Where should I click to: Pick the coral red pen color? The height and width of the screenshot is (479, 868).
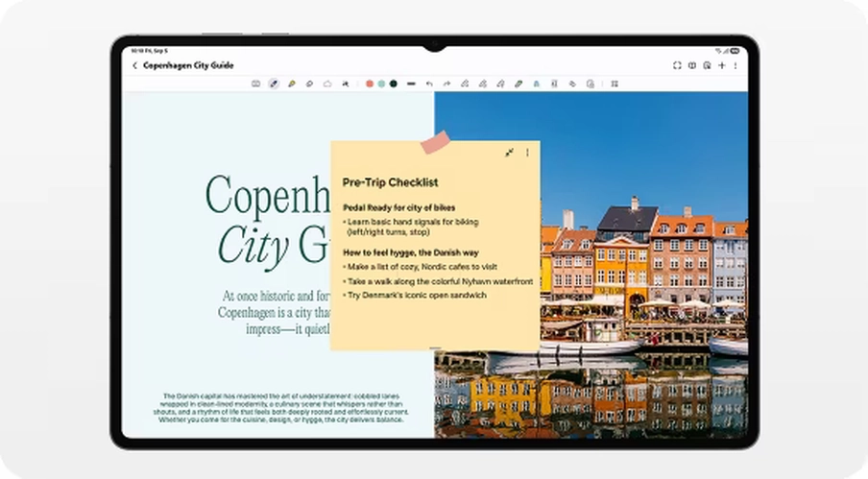pyautogui.click(x=370, y=84)
